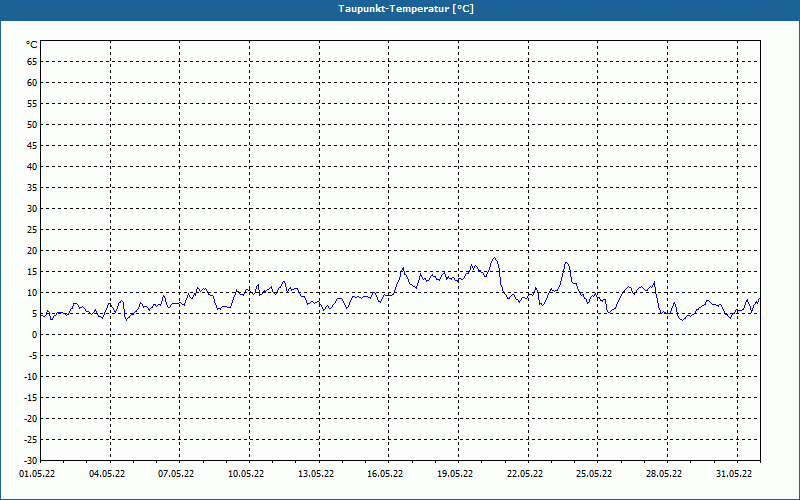Click the y-axis value '-10'
This screenshot has height=500, width=800.
pyautogui.click(x=31, y=377)
